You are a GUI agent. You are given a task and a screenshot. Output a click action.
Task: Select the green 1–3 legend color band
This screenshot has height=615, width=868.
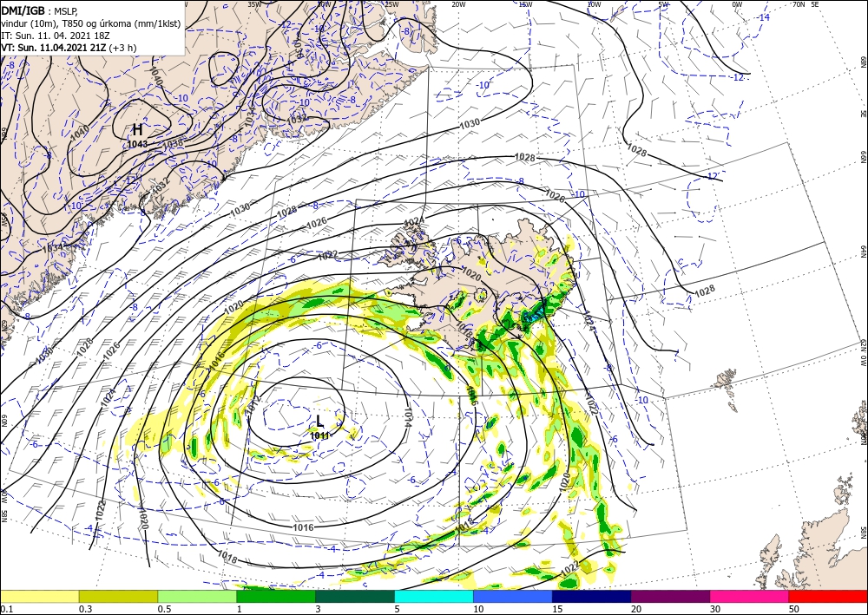[276, 596]
